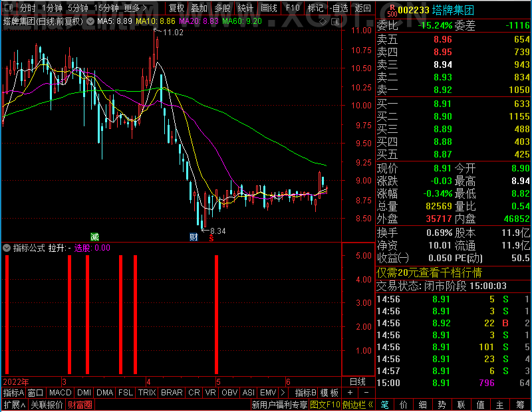Remove from watchlist with -自选
The image size is (532, 412).
(339, 8)
